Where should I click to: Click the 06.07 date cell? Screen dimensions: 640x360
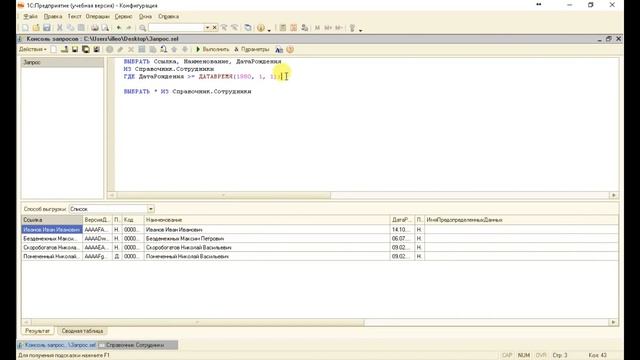[402, 239]
